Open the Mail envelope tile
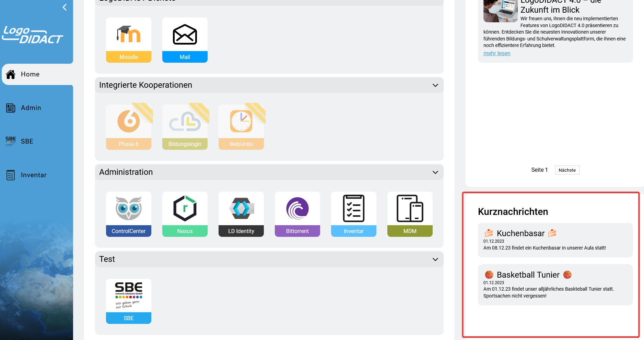The image size is (644, 340). point(185,40)
